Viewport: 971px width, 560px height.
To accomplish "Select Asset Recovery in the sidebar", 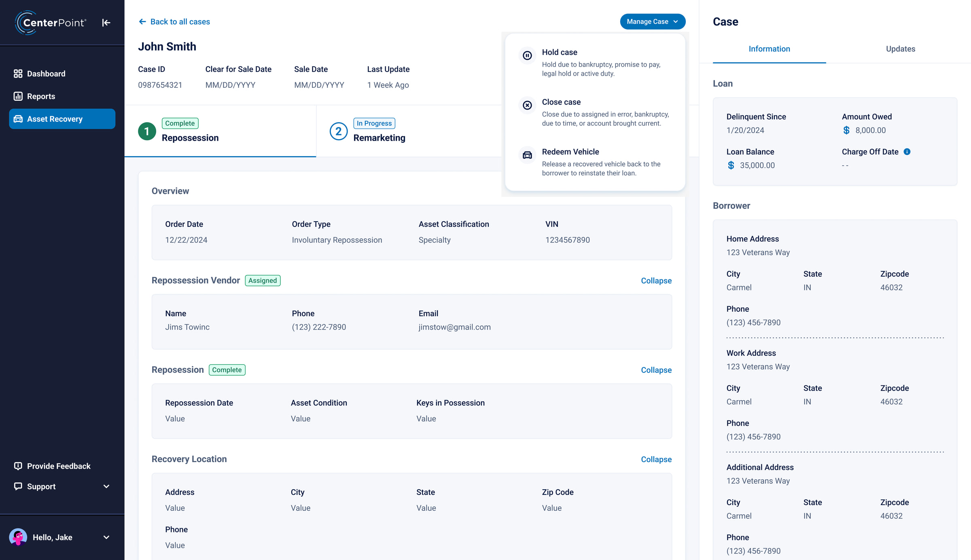I will pyautogui.click(x=62, y=119).
